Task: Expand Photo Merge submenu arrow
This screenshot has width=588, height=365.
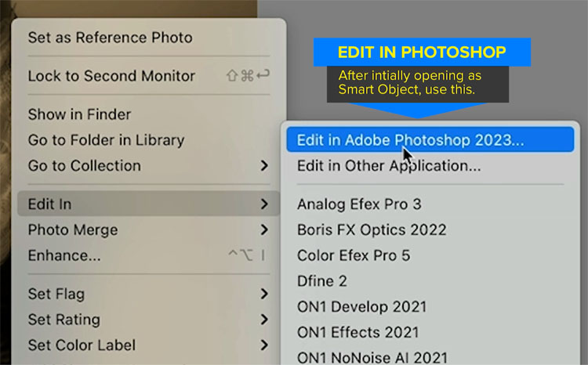Action: point(264,229)
